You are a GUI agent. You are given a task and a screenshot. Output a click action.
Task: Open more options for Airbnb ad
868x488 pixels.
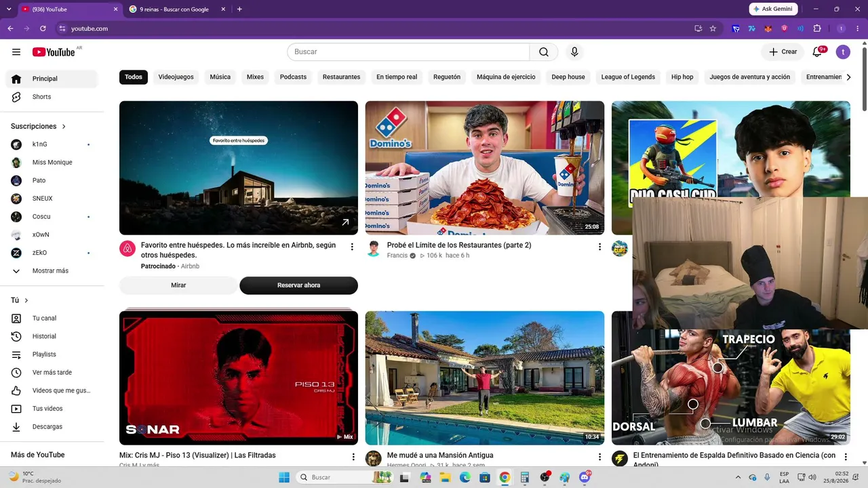point(352,247)
